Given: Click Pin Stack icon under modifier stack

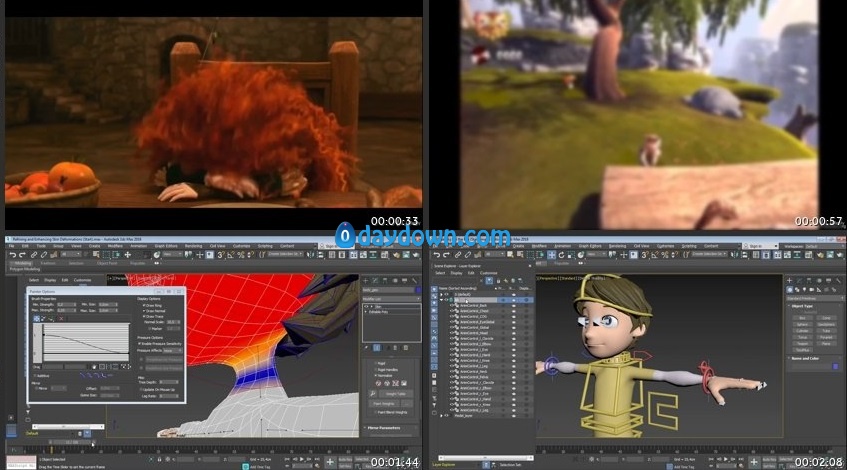Looking at the screenshot, I should pos(366,347).
